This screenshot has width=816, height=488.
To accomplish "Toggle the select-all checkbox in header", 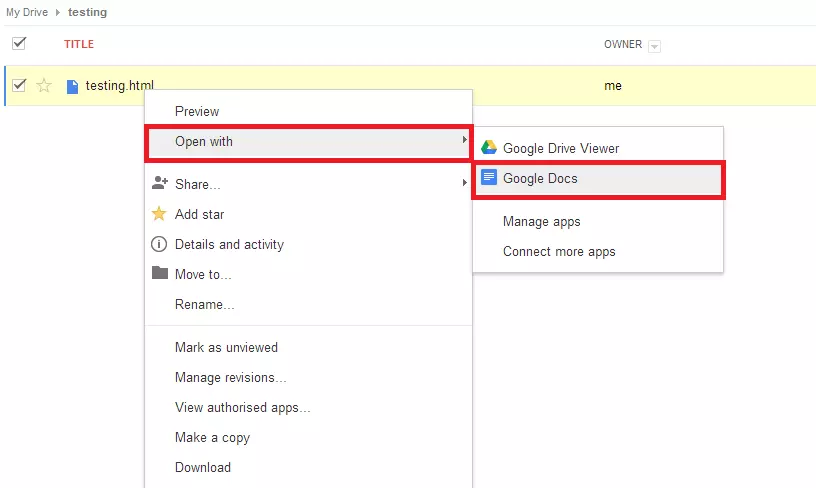I will point(19,43).
